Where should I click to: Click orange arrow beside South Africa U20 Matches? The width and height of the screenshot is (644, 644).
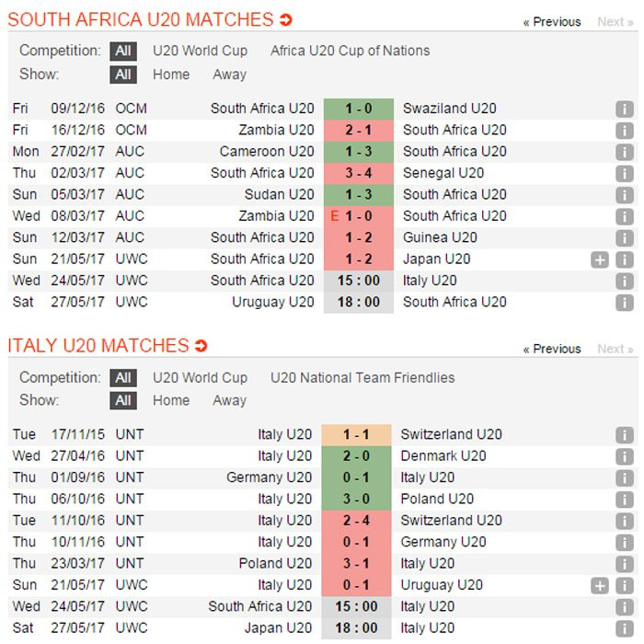pyautogui.click(x=286, y=20)
